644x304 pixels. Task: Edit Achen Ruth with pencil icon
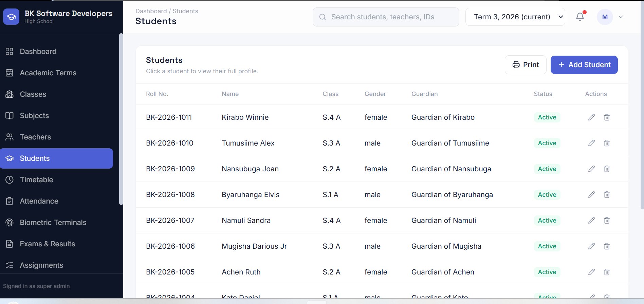tap(591, 272)
